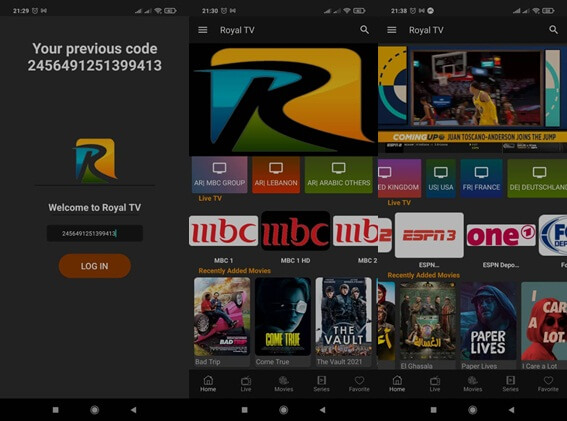
Task: Tap Movies tab in right screen bottom bar
Action: point(473,384)
